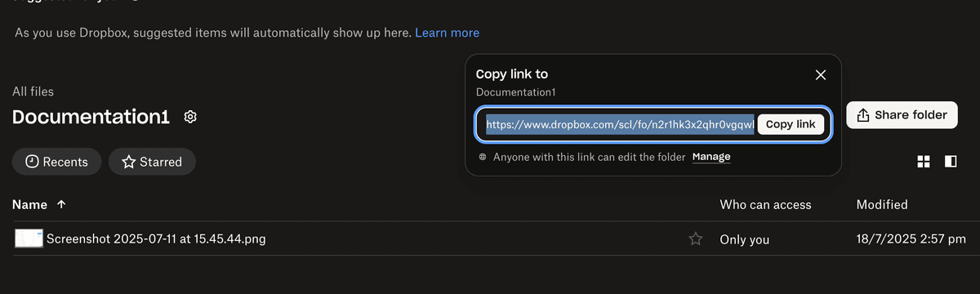Switch to grid view layout
The width and height of the screenshot is (980, 294).
pos(924,162)
